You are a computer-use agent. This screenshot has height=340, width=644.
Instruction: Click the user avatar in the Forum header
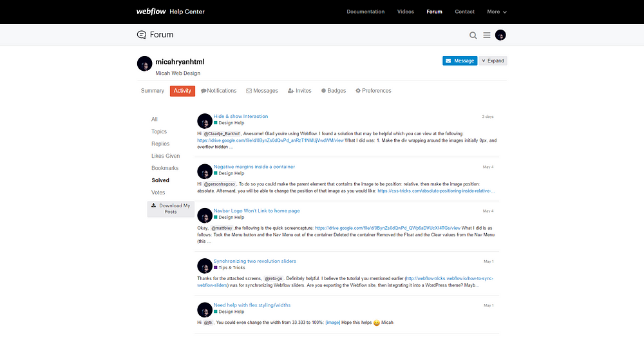pos(500,35)
